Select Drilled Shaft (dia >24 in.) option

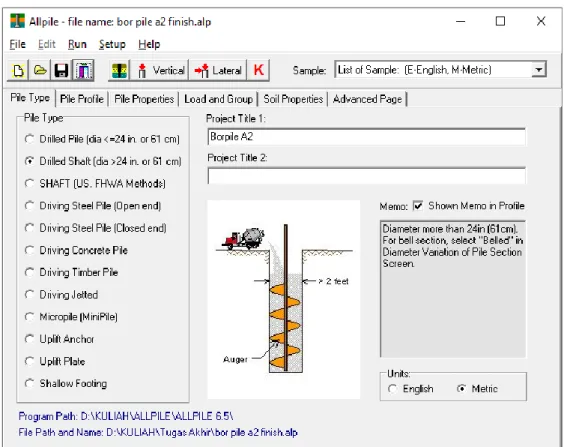point(103,161)
